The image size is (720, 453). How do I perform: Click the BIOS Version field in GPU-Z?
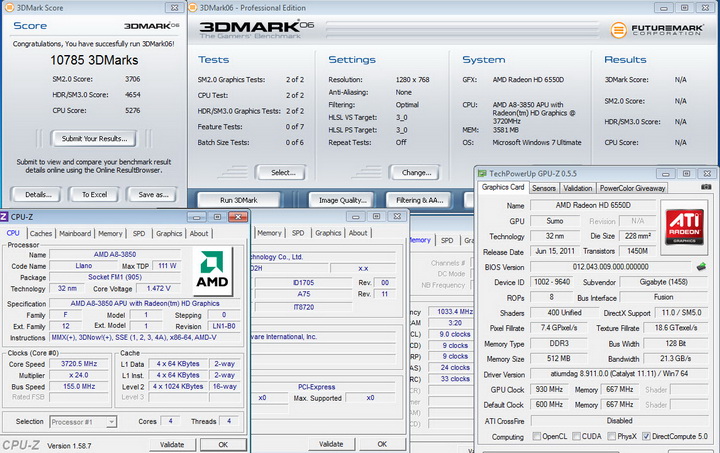(610, 267)
